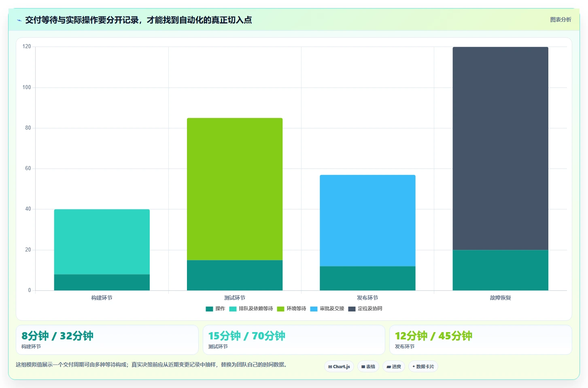The width and height of the screenshot is (588, 388).
Task: Select the dark teal 操作 segment of 故障恢复 bar
Action: (x=500, y=270)
